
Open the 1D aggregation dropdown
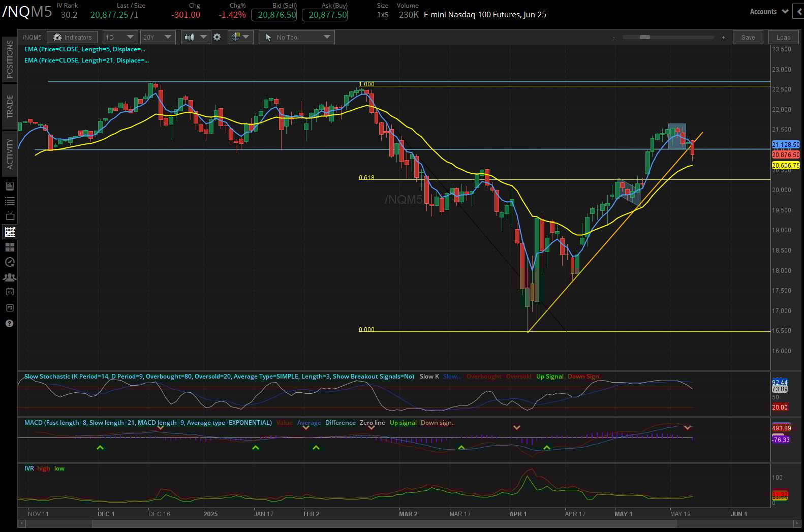[x=120, y=37]
